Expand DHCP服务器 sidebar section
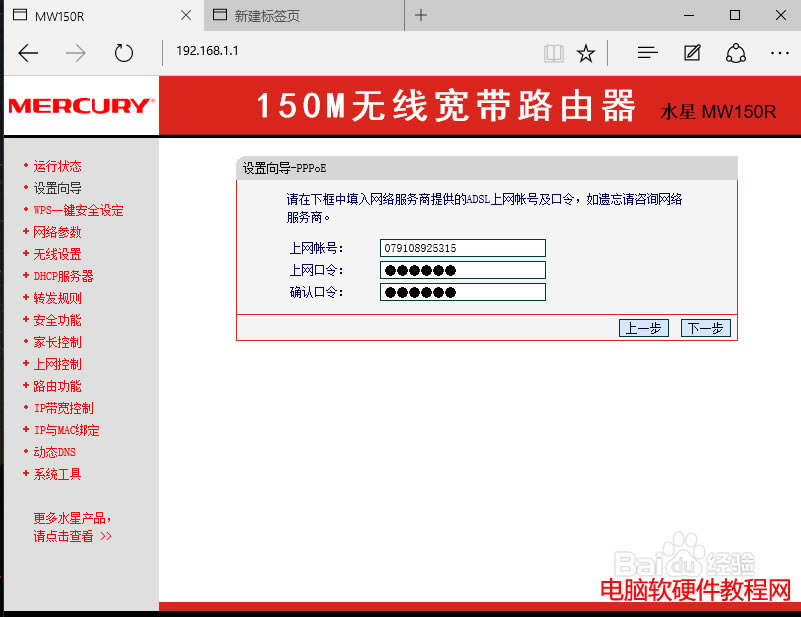 point(63,276)
